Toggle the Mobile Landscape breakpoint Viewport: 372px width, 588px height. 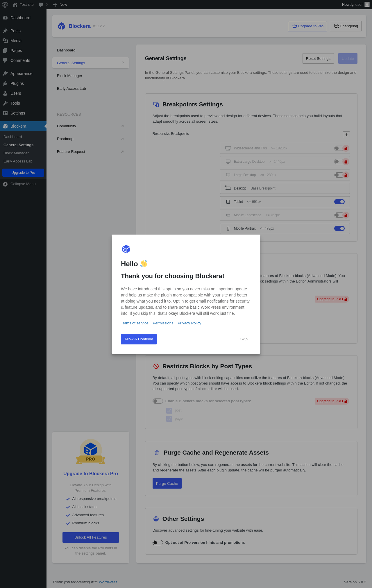click(x=339, y=215)
